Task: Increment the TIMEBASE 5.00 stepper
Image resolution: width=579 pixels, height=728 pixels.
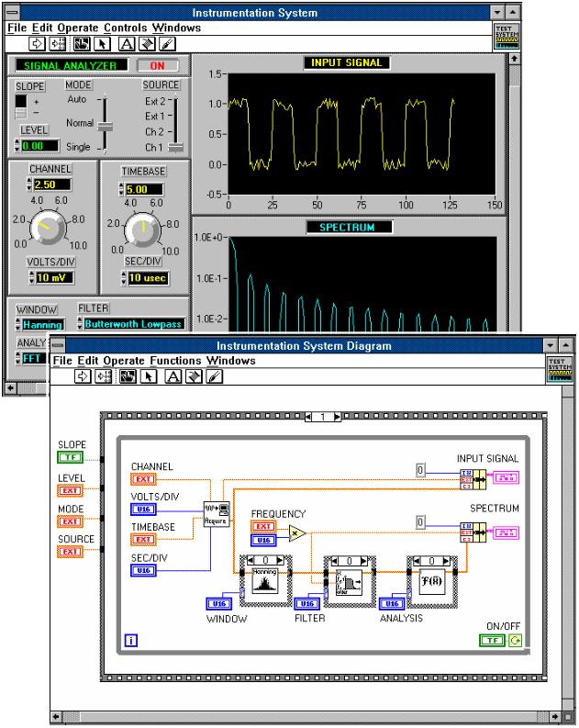Action: (x=121, y=185)
